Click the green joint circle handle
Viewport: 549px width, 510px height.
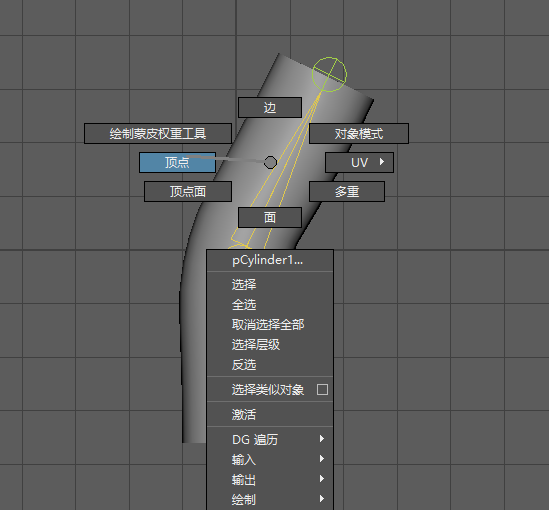[x=329, y=75]
